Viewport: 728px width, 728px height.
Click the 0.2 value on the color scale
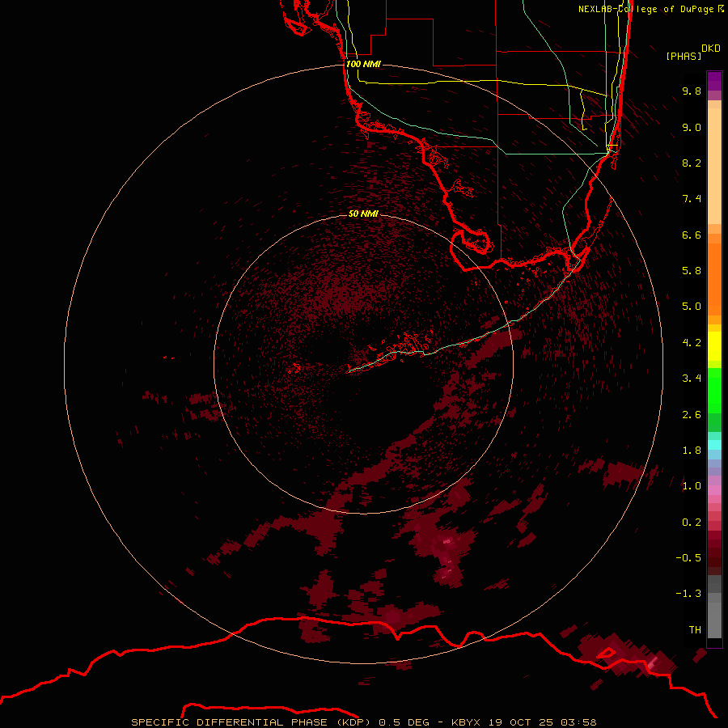coord(692,523)
